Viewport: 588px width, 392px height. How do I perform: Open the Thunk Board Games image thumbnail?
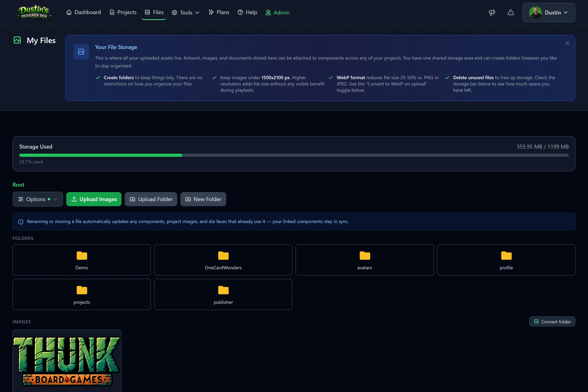point(67,361)
